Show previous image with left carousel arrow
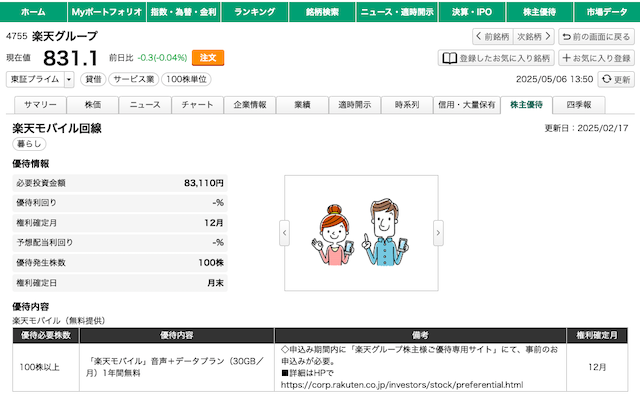Screen dimensions: 640x395 [284, 233]
